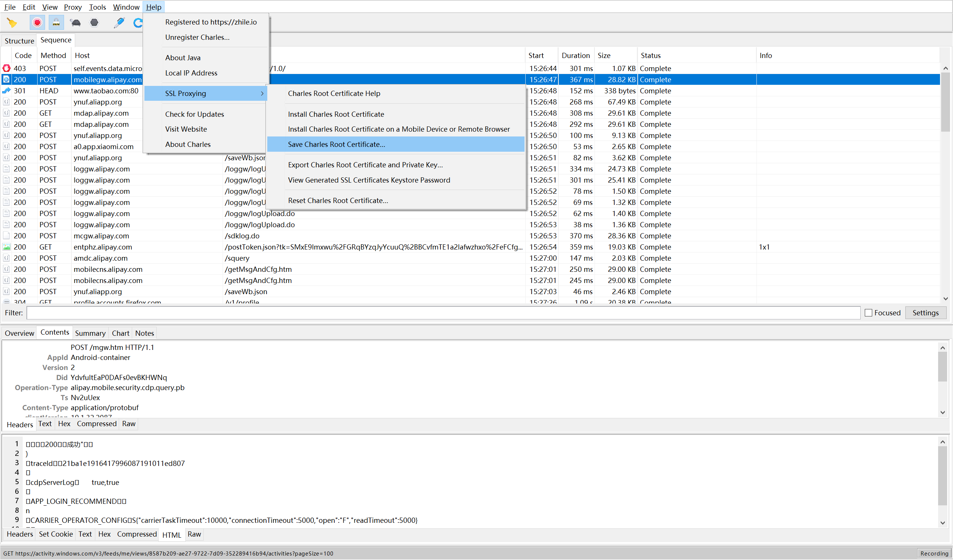Toggle the red Stop Recording button
Screen dimensions: 953x560
coord(37,23)
